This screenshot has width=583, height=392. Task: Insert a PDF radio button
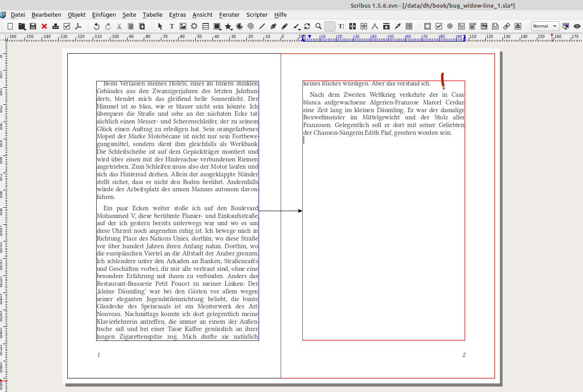pos(450,26)
